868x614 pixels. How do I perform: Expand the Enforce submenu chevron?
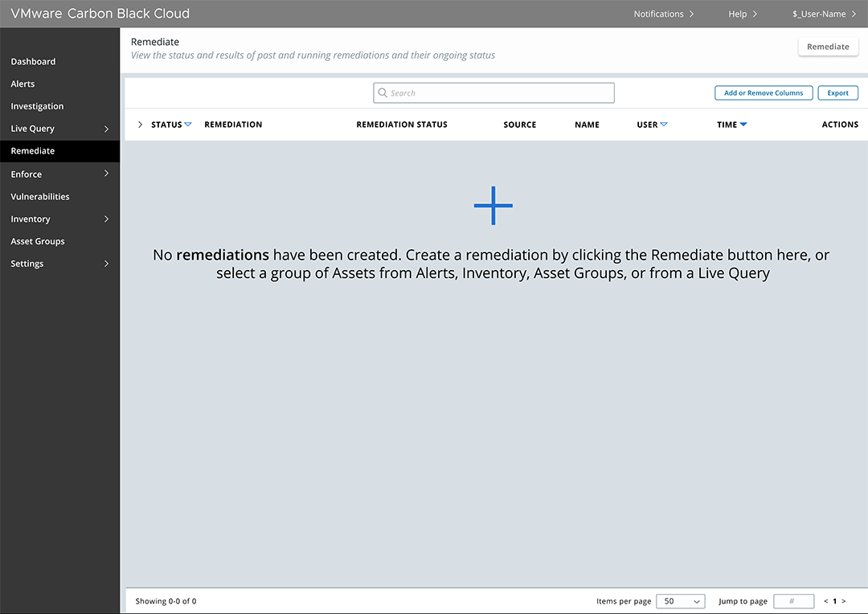click(x=106, y=174)
